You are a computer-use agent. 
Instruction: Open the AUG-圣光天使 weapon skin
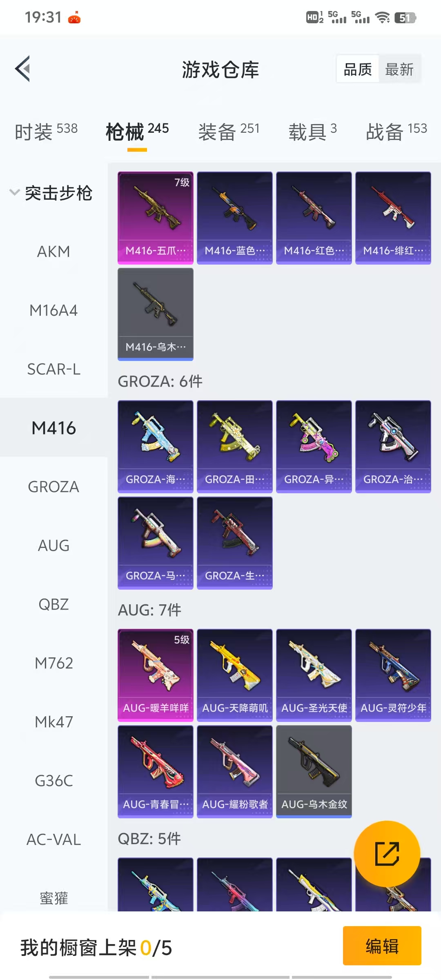pyautogui.click(x=314, y=675)
